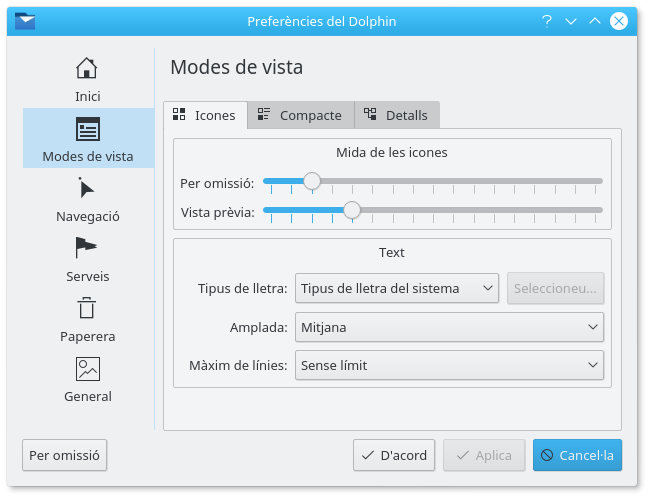Image resolution: width=650 pixels, height=499 pixels.
Task: Expand the Màxim de línies dropdown
Action: pos(449,365)
